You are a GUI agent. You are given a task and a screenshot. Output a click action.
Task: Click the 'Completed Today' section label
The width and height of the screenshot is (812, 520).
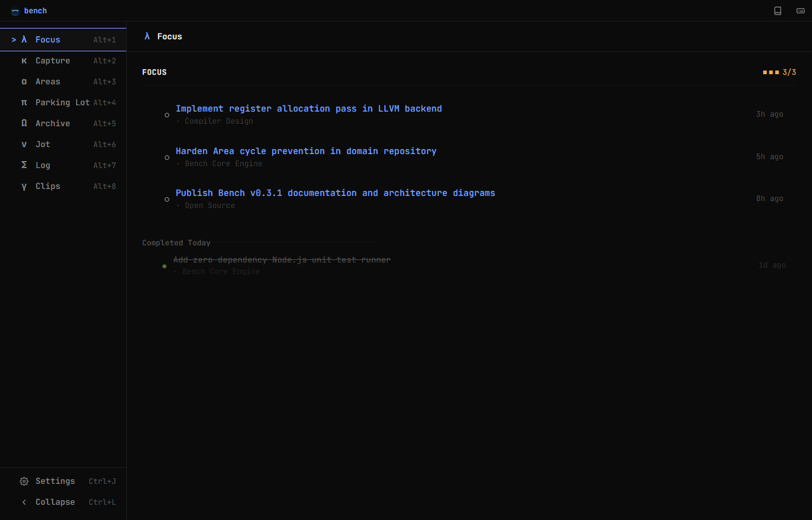click(176, 243)
